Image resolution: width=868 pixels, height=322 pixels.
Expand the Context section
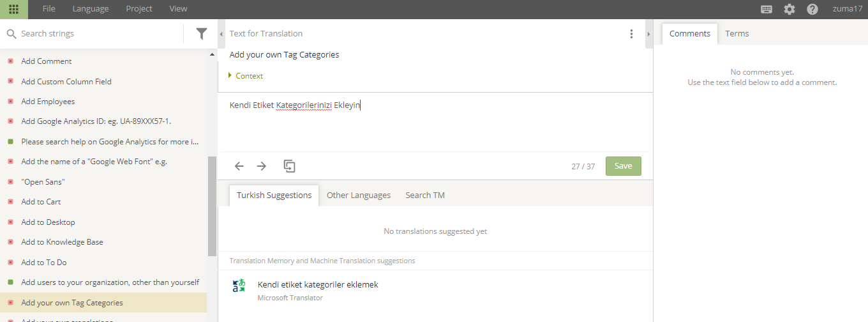(x=246, y=76)
